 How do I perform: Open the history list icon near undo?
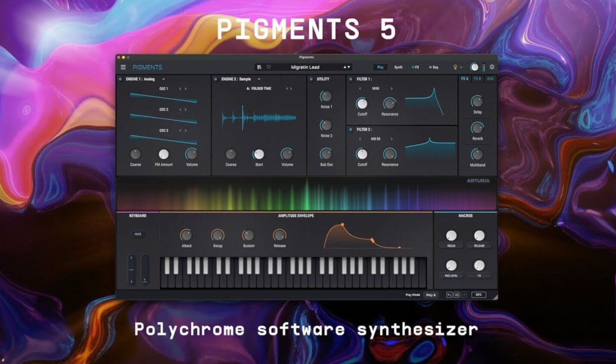click(457, 295)
